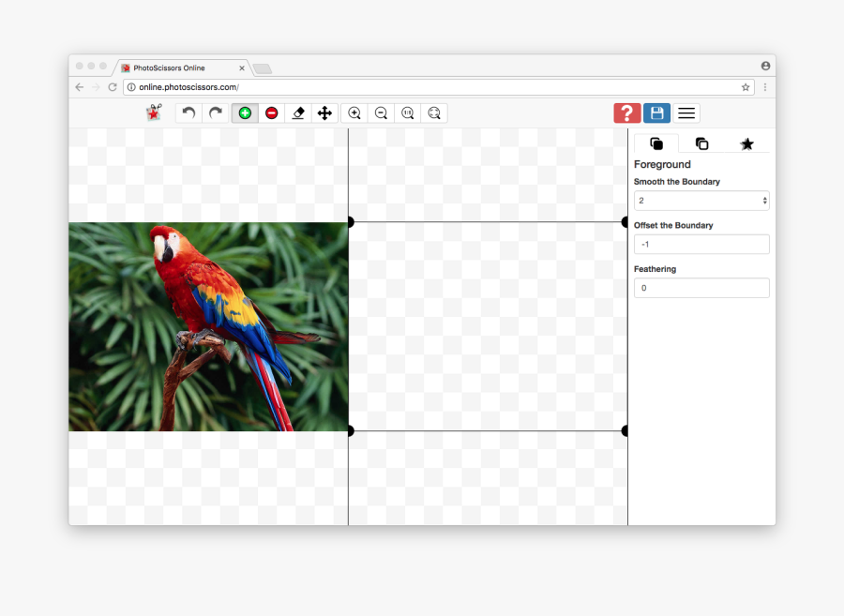Zoom in with the magnifier plus icon

point(354,113)
